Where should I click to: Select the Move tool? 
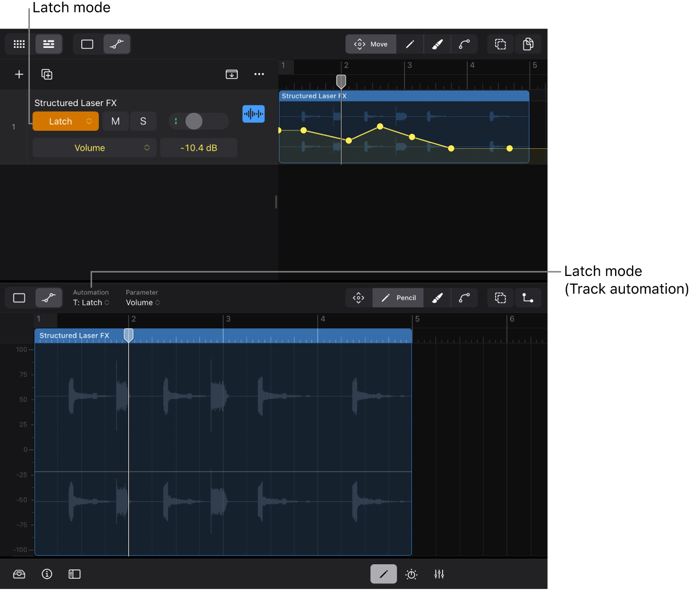click(371, 44)
